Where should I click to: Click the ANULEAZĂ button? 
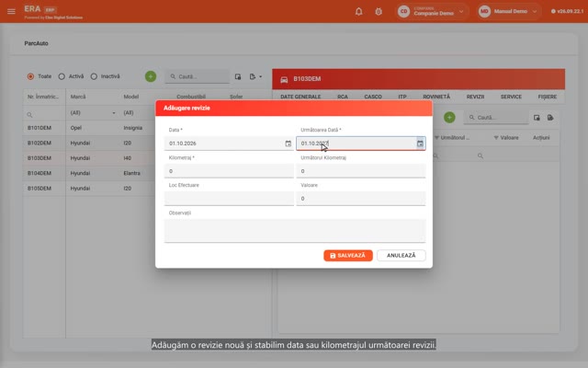[401, 256]
